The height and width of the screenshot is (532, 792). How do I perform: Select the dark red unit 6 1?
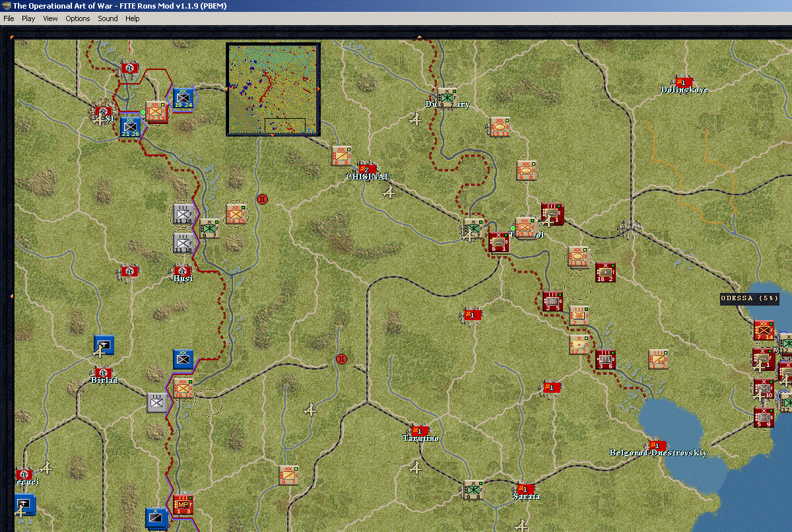[x=499, y=242]
